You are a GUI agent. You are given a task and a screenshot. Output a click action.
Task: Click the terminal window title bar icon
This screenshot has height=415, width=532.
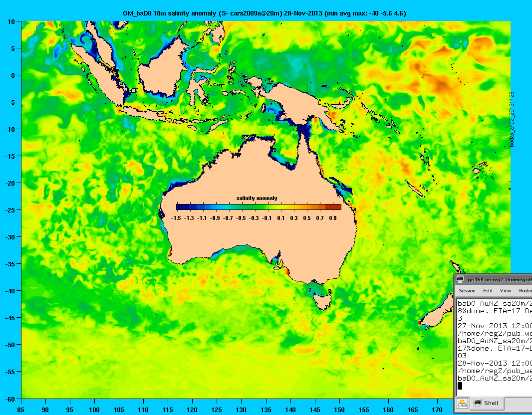[460, 279]
